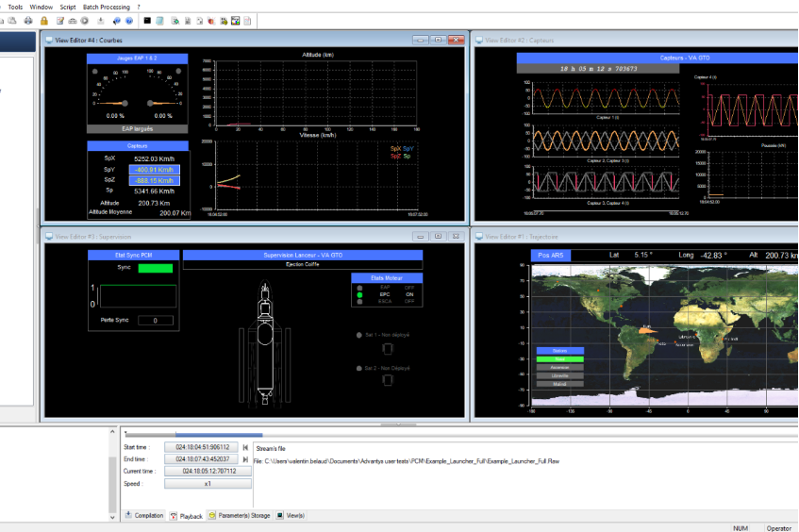Open the Batch Processing menu

108,7
